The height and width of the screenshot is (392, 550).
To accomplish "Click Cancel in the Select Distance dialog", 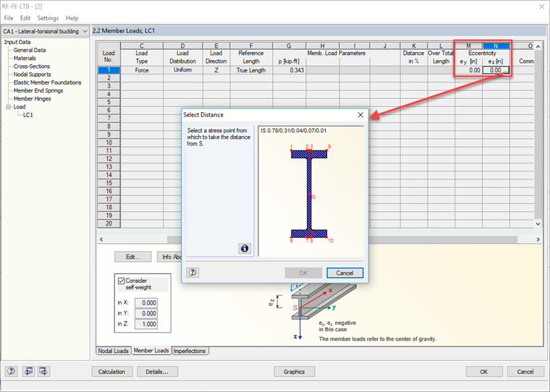I will [x=344, y=273].
